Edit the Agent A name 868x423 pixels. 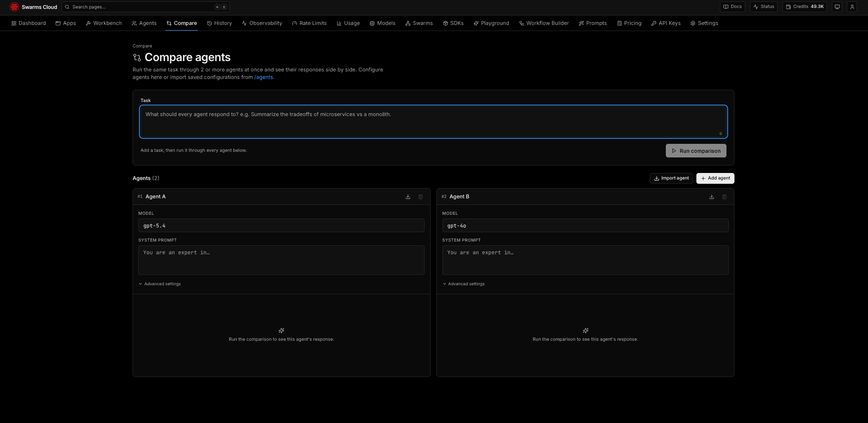pos(156,196)
